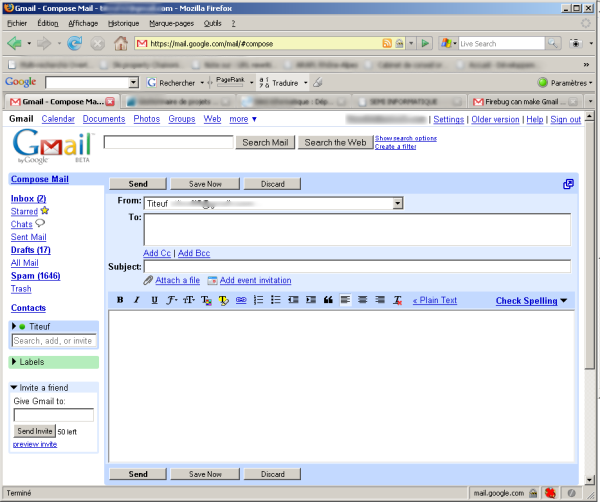Open the Marque-pages menu
600x502 pixels.
(171, 23)
